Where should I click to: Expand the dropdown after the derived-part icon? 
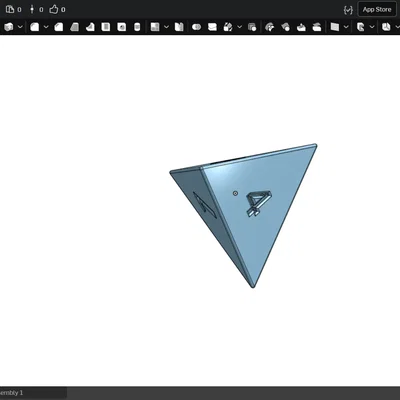pos(372,27)
